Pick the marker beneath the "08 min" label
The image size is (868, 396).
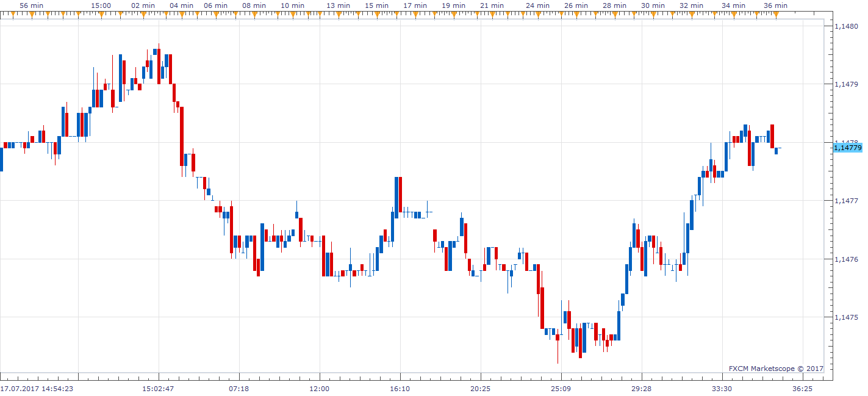254,13
